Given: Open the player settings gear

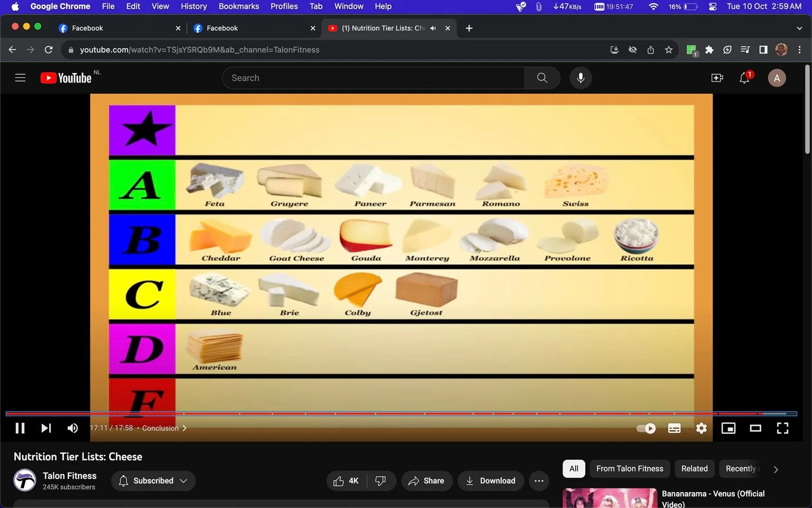Looking at the screenshot, I should coord(701,428).
